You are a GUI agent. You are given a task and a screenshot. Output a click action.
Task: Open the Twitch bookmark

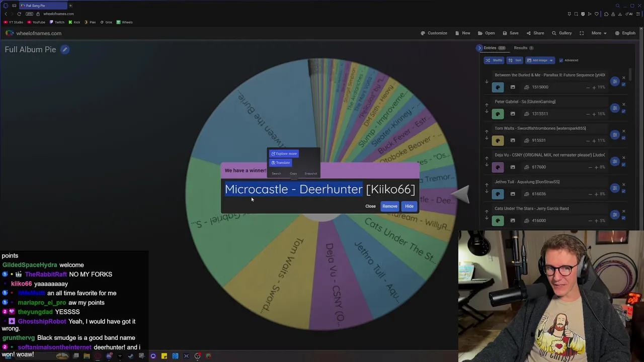pos(57,22)
